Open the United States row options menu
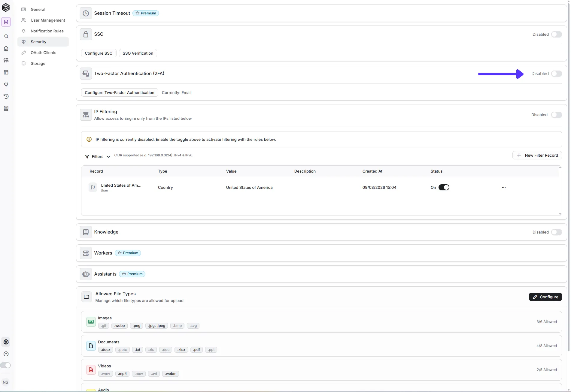Image resolution: width=571 pixels, height=392 pixels. [x=504, y=187]
